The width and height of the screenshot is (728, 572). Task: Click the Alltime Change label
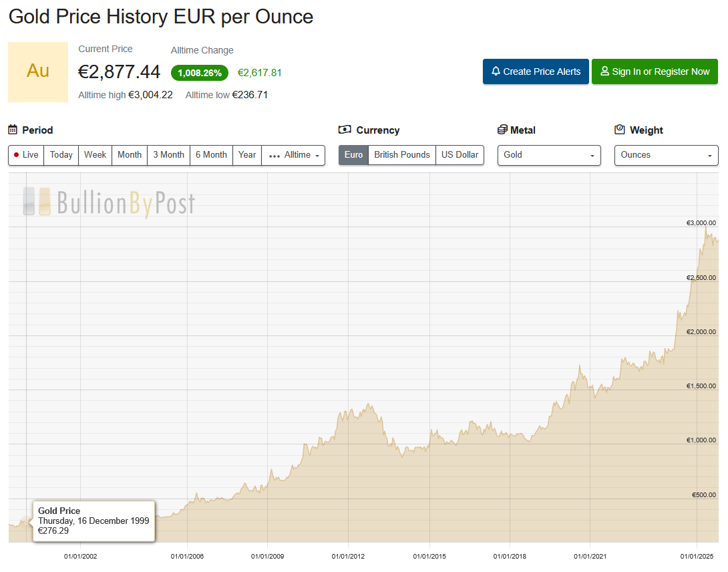[x=202, y=50]
